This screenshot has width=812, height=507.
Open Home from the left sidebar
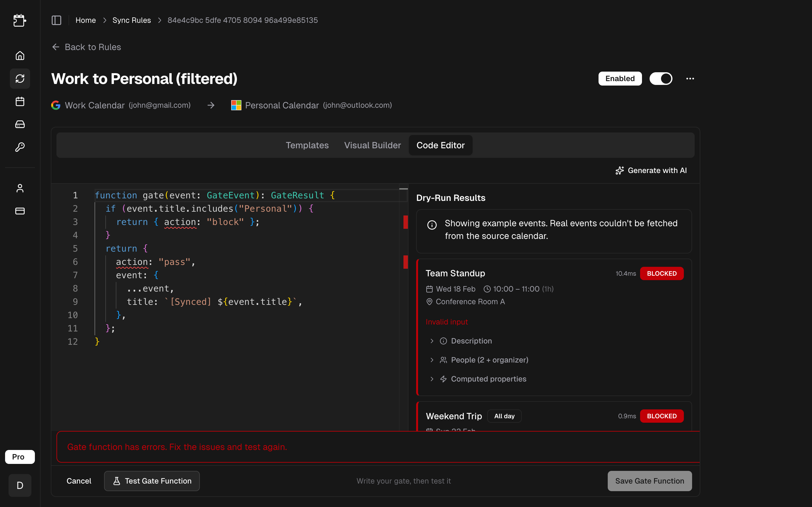[20, 55]
